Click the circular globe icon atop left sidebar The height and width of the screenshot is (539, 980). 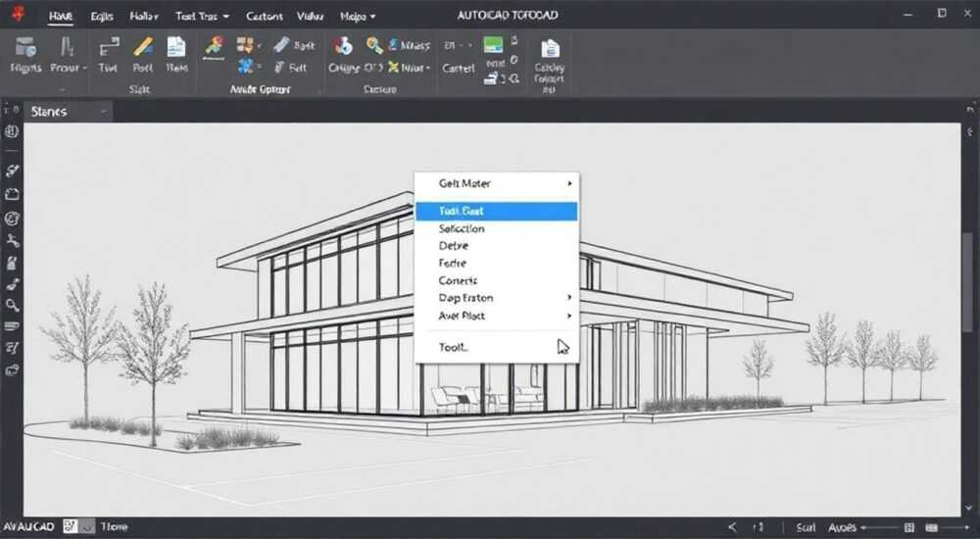(x=12, y=132)
